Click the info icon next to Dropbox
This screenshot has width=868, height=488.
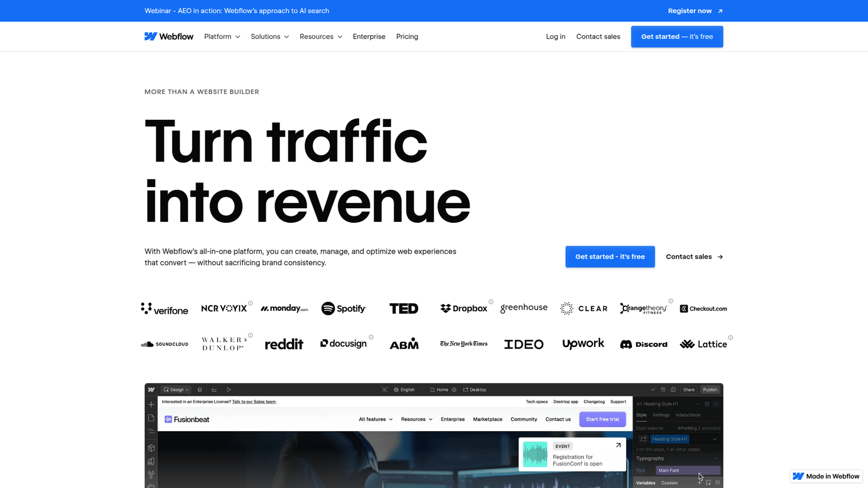click(491, 302)
